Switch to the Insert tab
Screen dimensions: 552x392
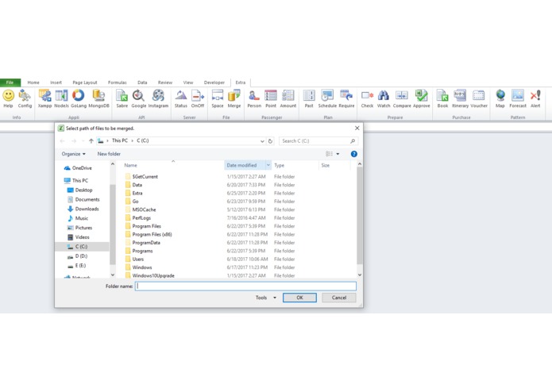pyautogui.click(x=56, y=83)
